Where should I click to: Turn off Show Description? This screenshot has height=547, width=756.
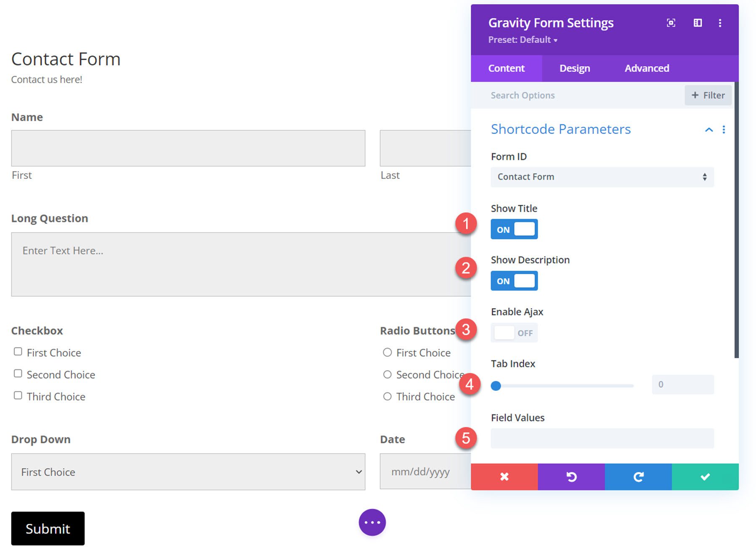pos(514,280)
